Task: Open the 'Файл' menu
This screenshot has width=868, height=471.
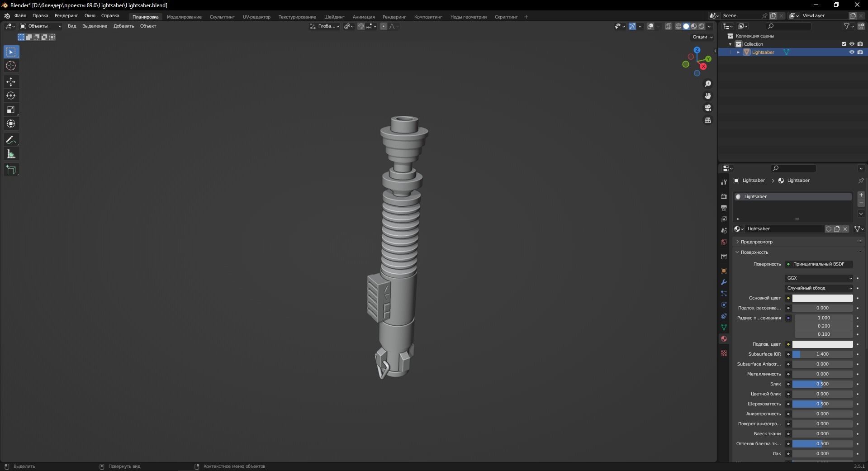Action: (x=20, y=16)
